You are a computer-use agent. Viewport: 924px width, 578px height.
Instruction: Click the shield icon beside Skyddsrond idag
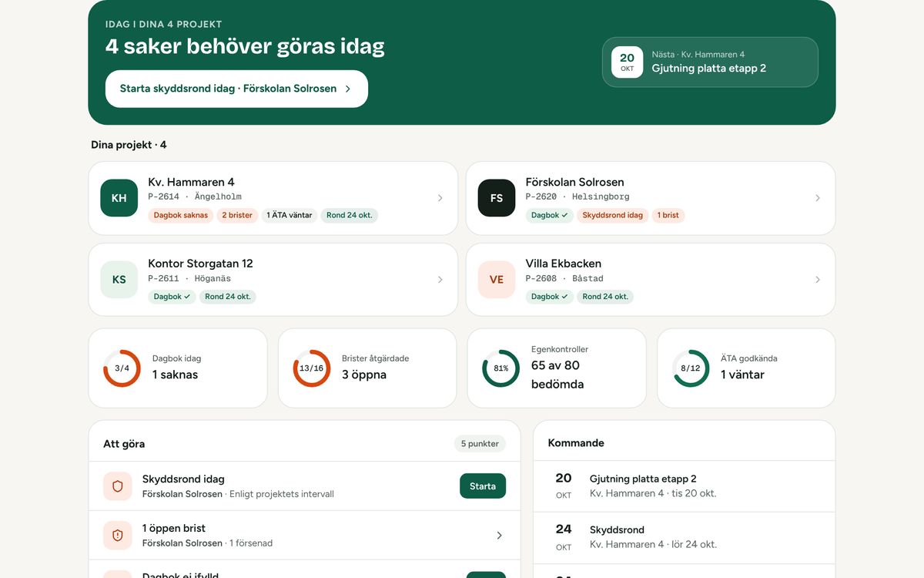tap(118, 486)
